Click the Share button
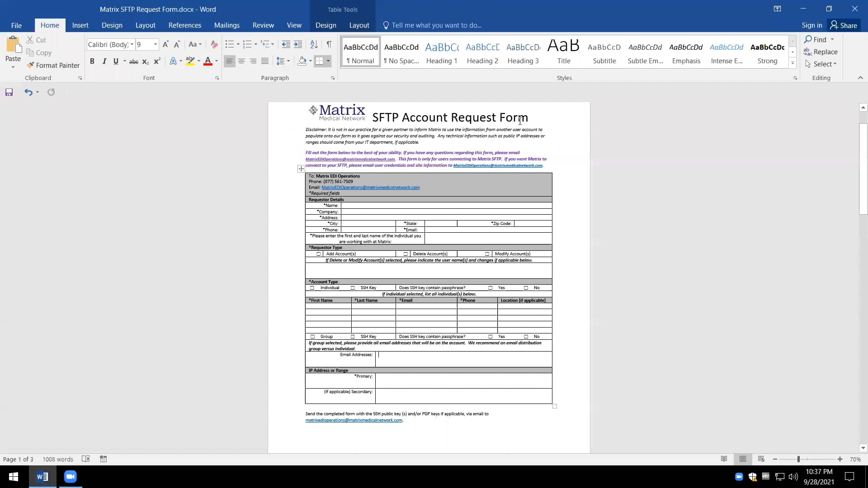This screenshot has width=868, height=488. click(x=845, y=25)
